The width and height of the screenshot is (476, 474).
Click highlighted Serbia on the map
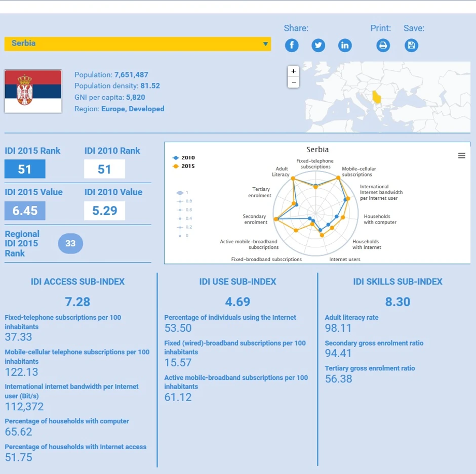pyautogui.click(x=377, y=97)
